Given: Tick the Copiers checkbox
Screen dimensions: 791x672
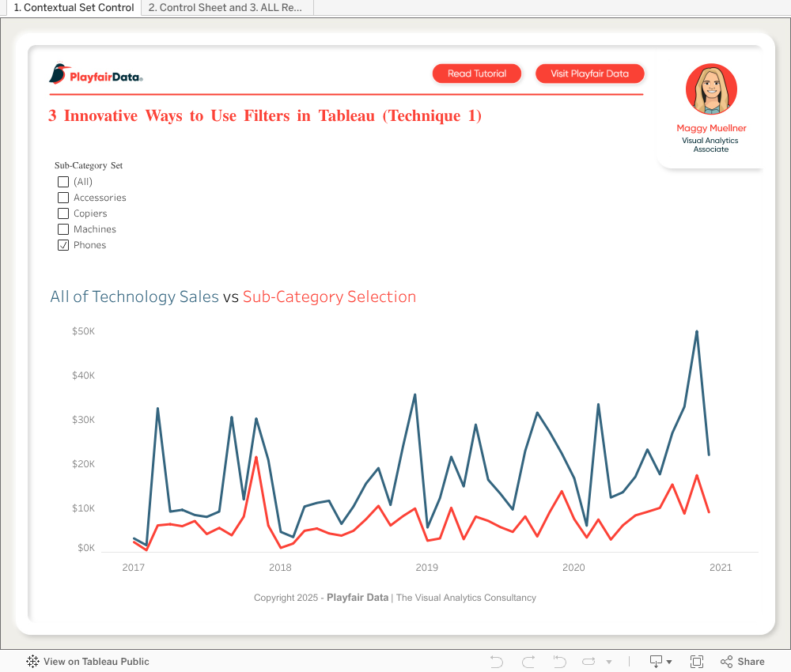Looking at the screenshot, I should coord(63,213).
